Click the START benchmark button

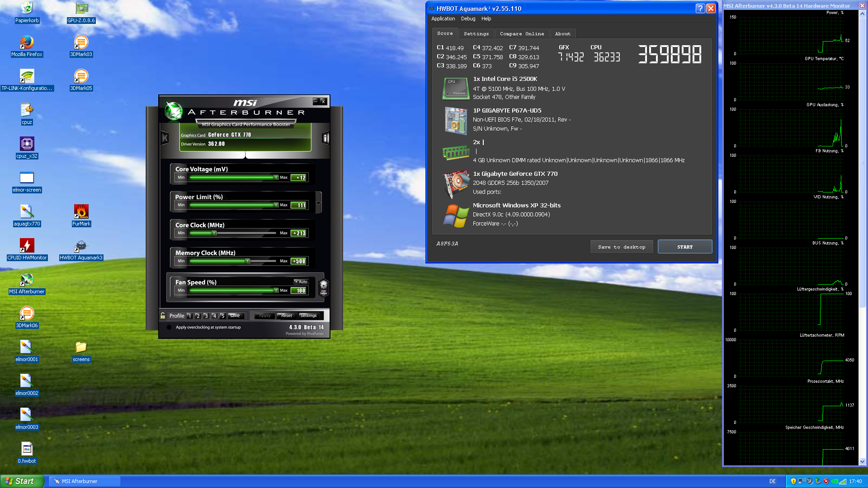pos(685,247)
